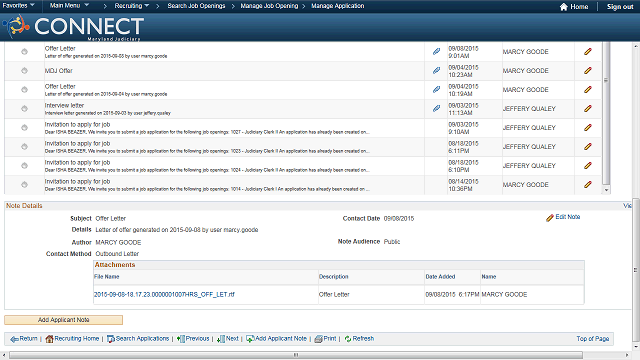Click the Edit Note link
640x360 pixels.
pos(567,217)
